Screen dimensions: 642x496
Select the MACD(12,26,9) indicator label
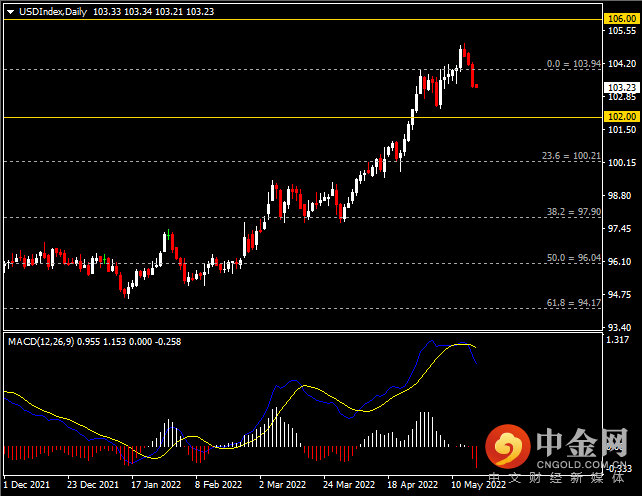41,342
